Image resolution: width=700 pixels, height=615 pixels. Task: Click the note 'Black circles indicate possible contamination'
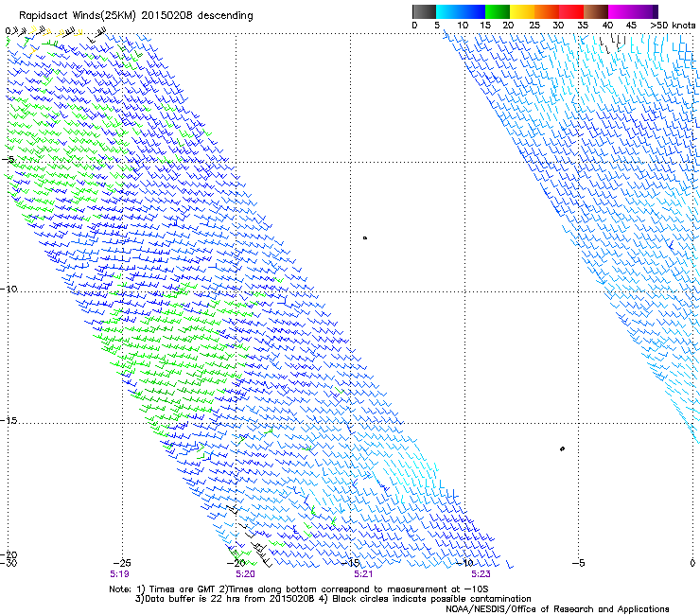pos(431,599)
